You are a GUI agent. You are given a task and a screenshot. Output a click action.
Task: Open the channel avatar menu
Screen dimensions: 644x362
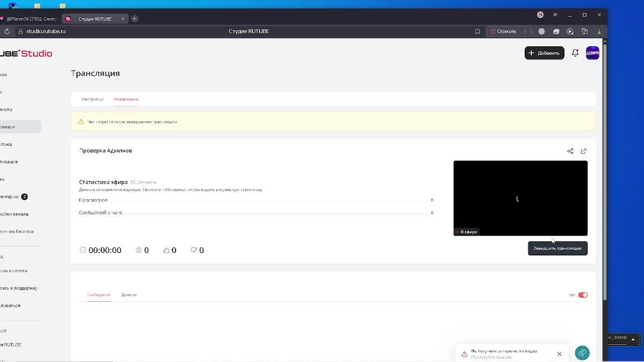point(593,53)
